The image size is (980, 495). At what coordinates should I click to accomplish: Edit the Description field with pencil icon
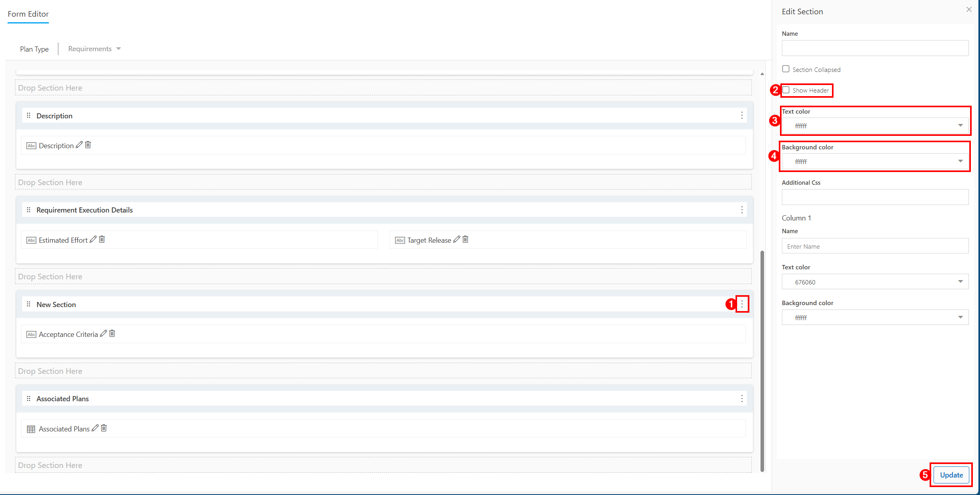pos(79,145)
